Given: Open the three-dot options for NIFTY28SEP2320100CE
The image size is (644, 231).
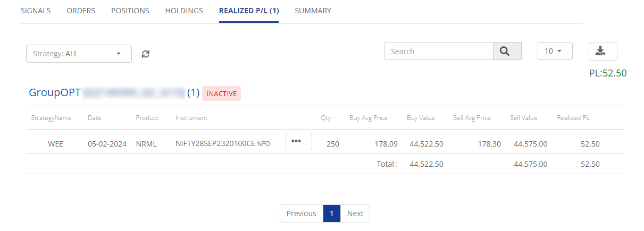Looking at the screenshot, I should click(298, 141).
